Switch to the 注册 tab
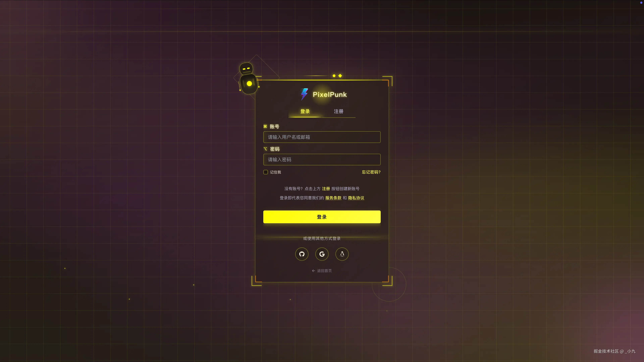Screen dimensions: 644x362 pyautogui.click(x=338, y=111)
